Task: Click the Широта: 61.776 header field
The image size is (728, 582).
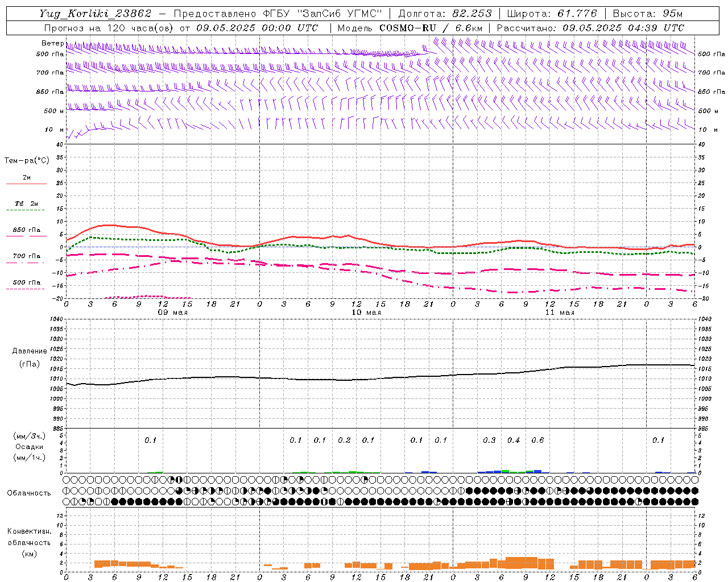Action: pyautogui.click(x=552, y=14)
